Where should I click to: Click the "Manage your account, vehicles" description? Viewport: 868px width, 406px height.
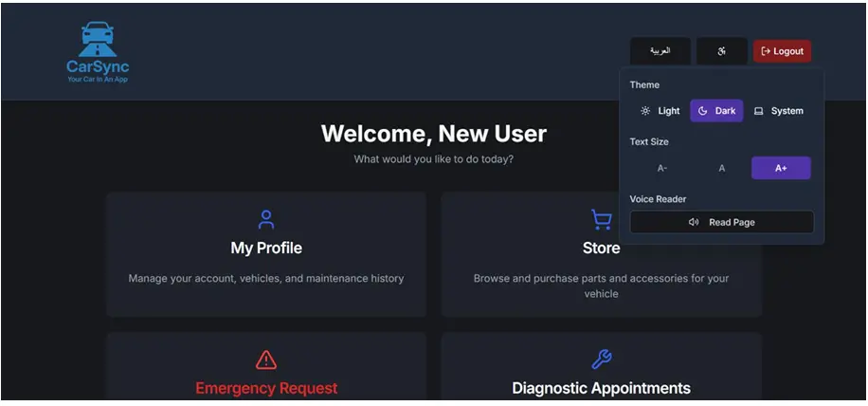click(266, 279)
